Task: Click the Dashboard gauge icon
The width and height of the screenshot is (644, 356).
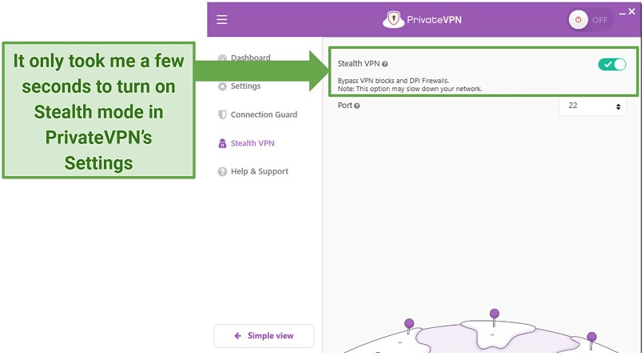Action: pos(222,58)
